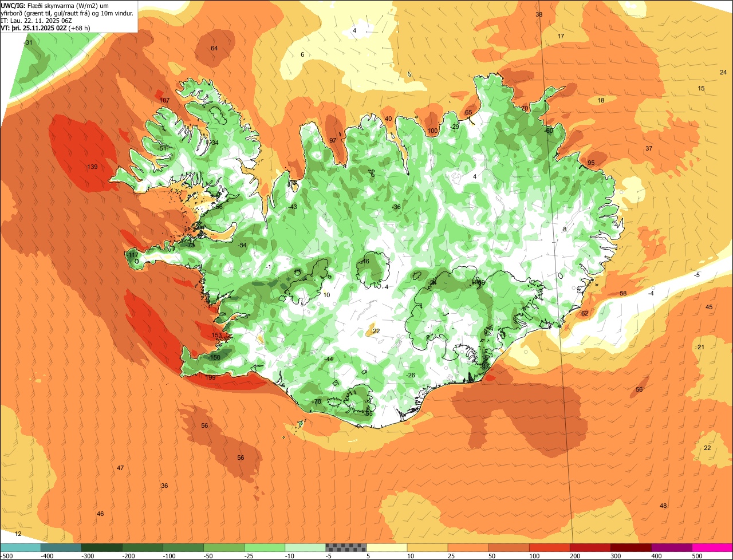Click the valid time 'VT: Þri. 25.11.2025 02Z'
Screen dimensions: 733x560
34,27
